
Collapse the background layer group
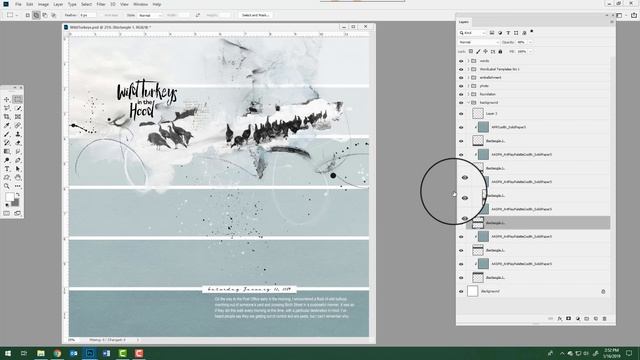tap(468, 103)
